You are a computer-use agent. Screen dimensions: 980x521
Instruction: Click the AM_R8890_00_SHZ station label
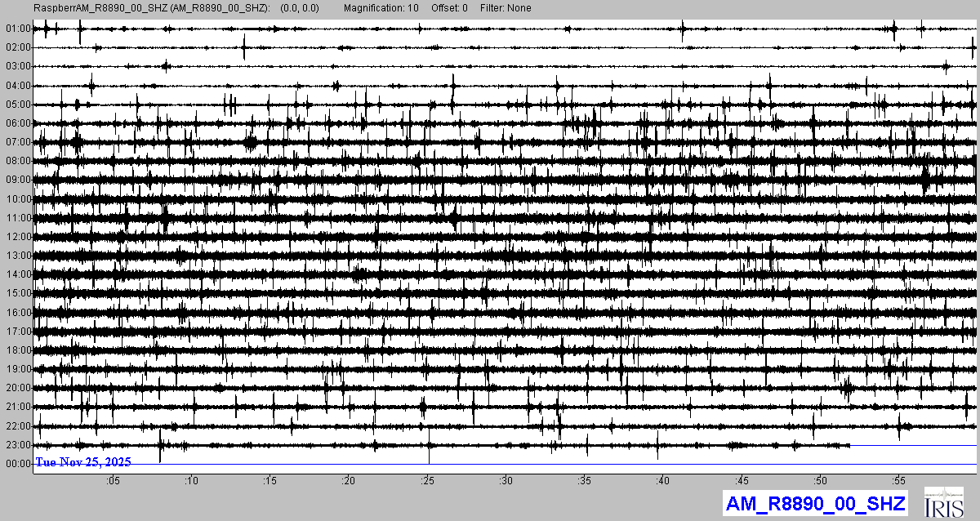(x=814, y=504)
